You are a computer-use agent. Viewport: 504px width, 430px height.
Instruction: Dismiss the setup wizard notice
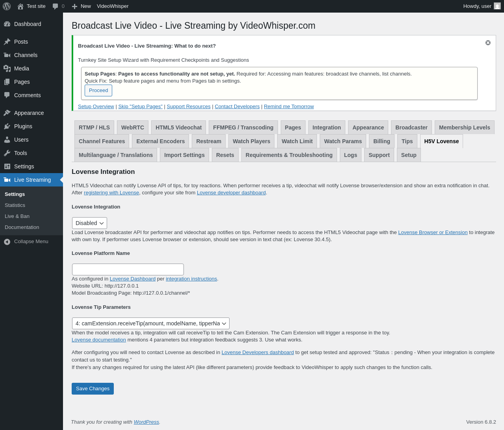tap(488, 43)
